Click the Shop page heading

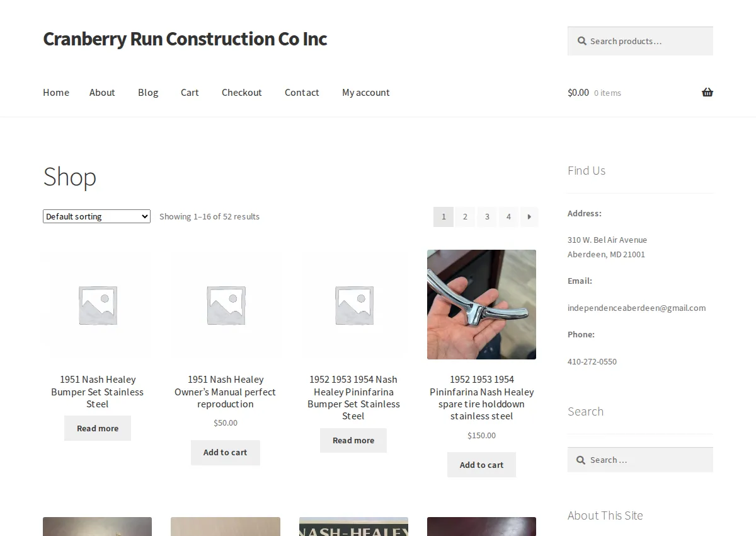pos(69,177)
